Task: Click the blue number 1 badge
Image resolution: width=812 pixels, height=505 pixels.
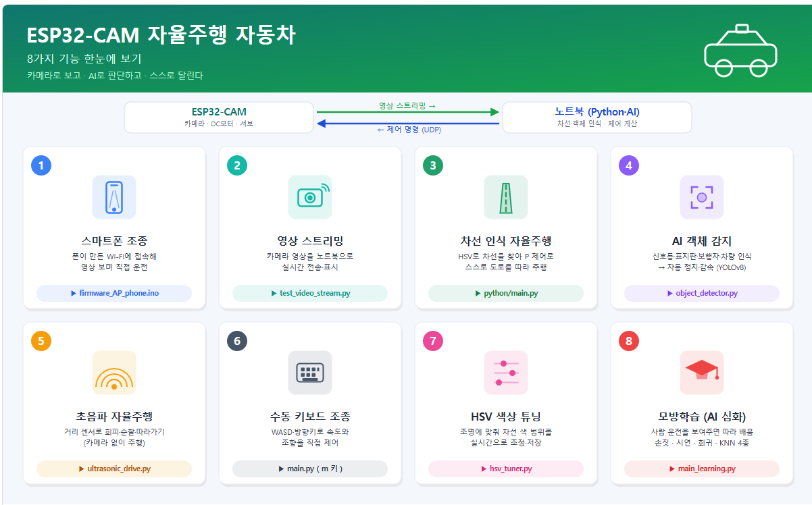Action: (41, 165)
